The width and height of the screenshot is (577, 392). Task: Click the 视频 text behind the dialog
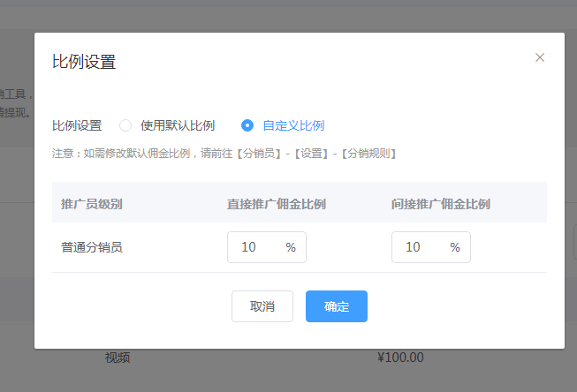(118, 358)
